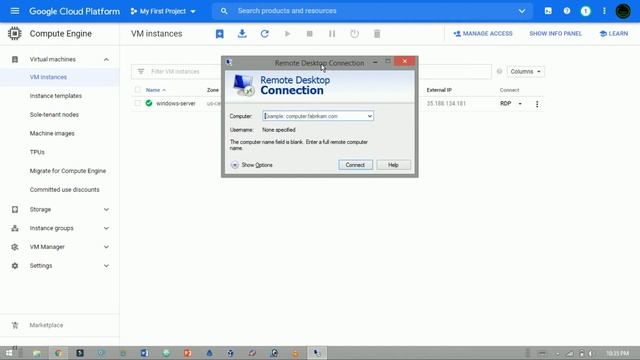Click the LEARN button
Screen dimensions: 640x360
pos(613,34)
